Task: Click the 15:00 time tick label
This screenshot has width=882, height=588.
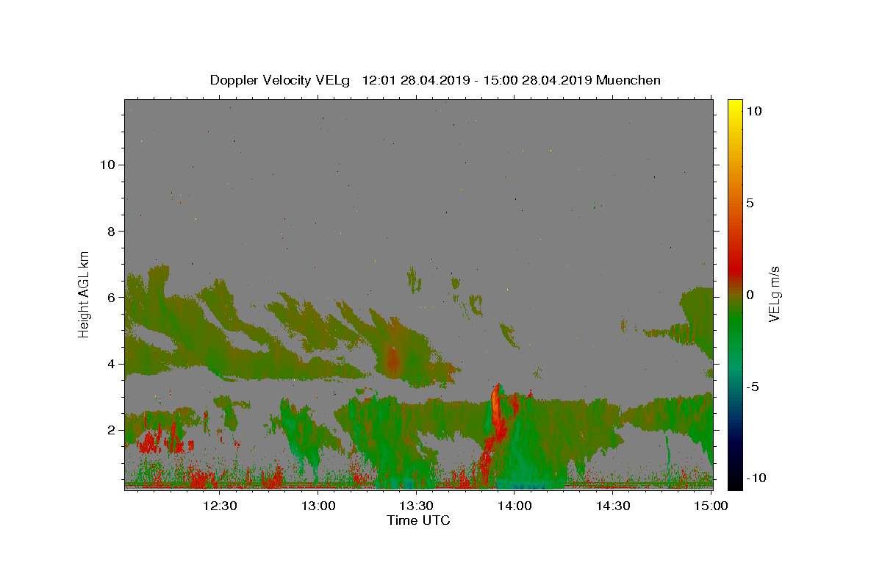Action: [x=711, y=506]
